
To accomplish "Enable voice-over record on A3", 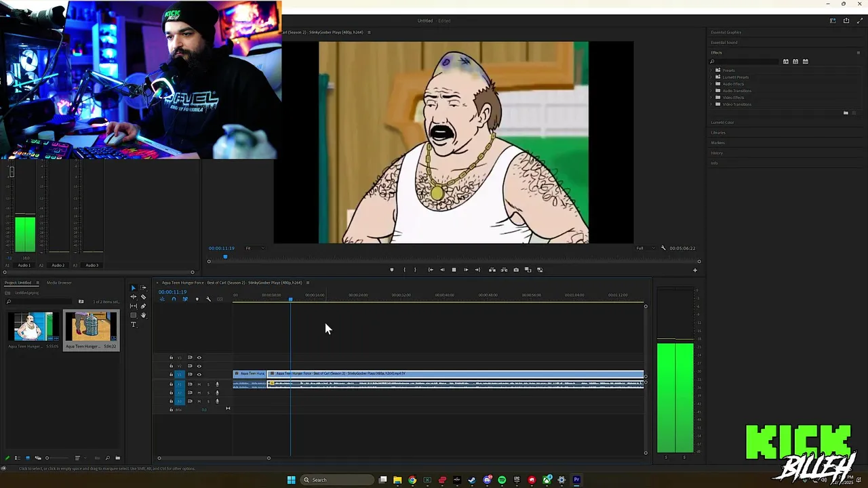I will (217, 401).
